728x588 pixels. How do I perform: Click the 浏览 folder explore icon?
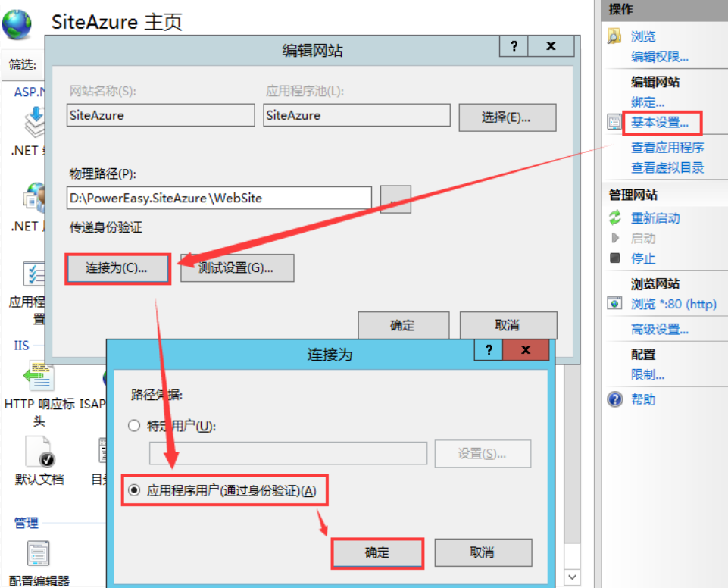coord(615,36)
